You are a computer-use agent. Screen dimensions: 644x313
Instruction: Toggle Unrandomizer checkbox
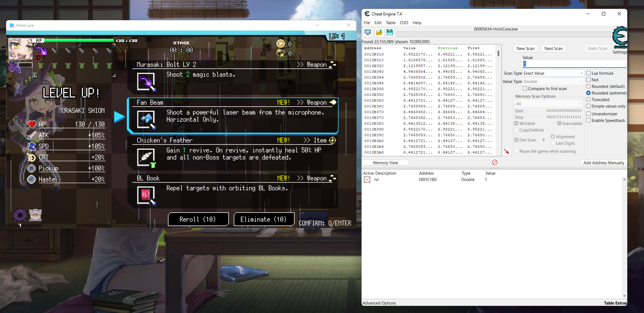point(588,114)
